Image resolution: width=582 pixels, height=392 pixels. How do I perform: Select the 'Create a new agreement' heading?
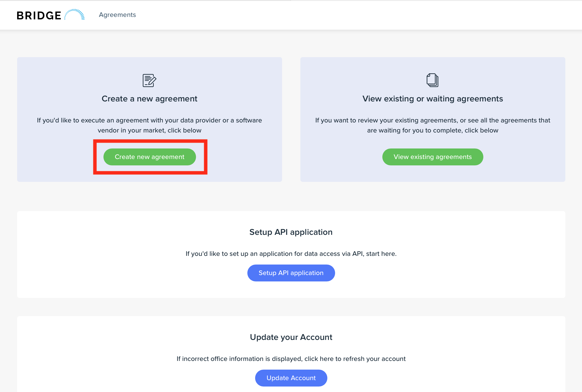(x=150, y=99)
